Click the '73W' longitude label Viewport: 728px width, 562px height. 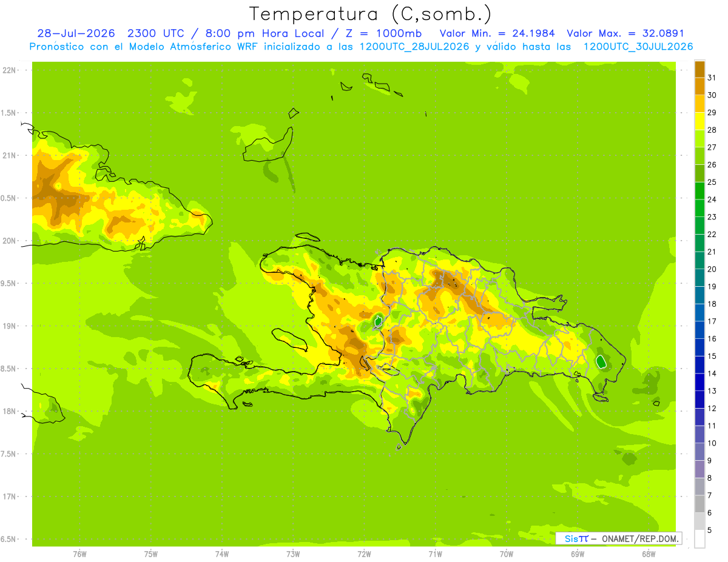click(292, 554)
